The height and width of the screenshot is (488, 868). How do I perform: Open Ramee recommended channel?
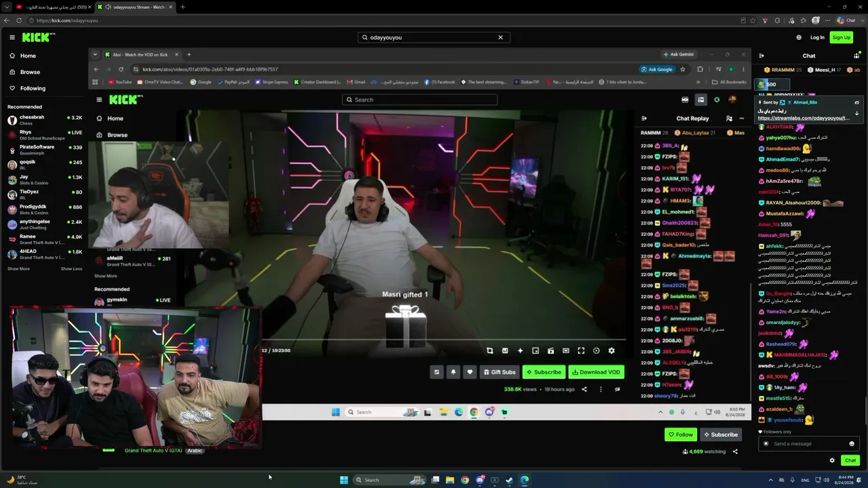pos(45,239)
